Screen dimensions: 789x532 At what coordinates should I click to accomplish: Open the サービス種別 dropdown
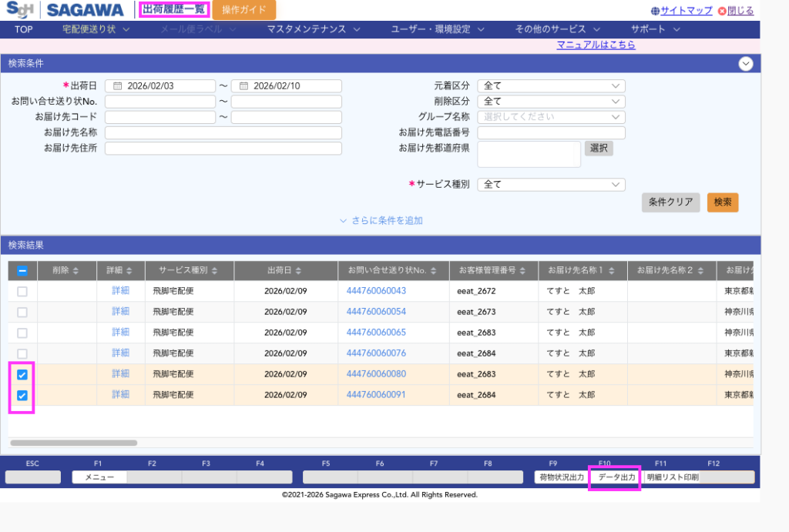coord(551,185)
